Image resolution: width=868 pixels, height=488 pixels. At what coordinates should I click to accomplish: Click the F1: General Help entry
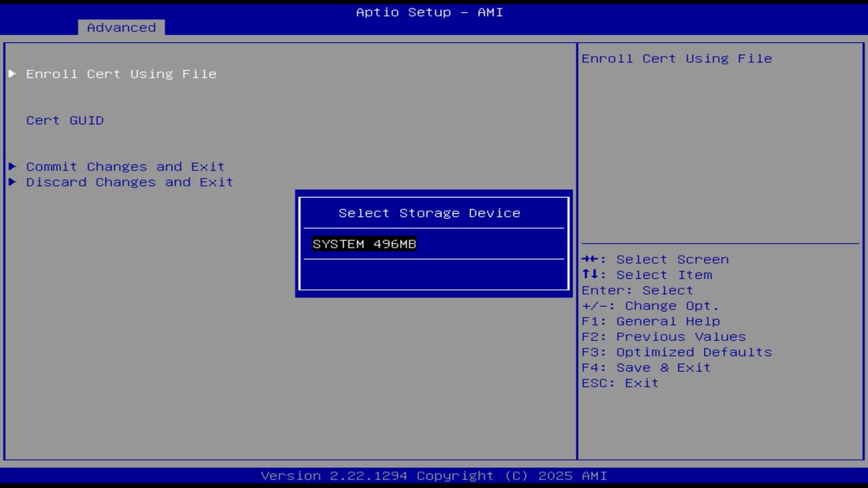click(651, 321)
